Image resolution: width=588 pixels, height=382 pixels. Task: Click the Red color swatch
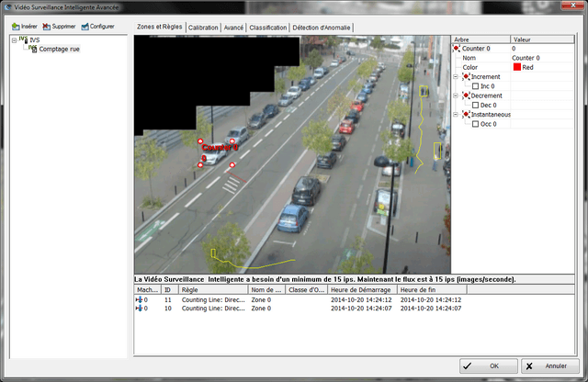click(517, 67)
